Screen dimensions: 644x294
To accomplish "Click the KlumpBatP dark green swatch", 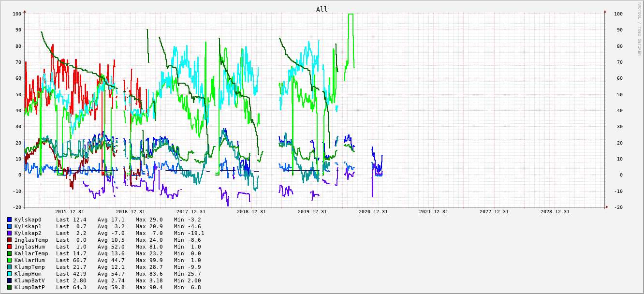I will [x=9, y=287].
